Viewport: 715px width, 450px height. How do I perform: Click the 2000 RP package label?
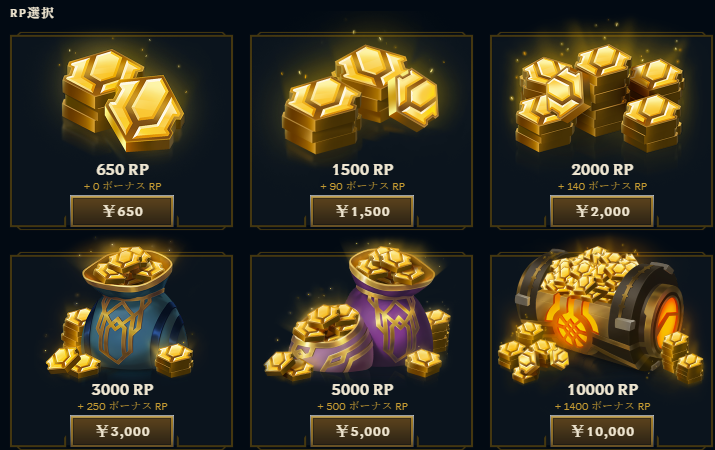point(602,170)
